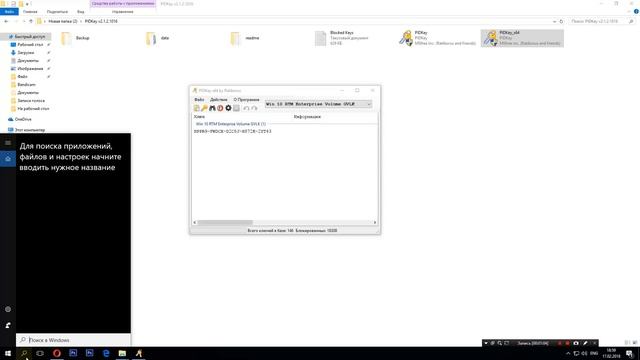The image size is (640, 360).
Task: Click the Bandicam pencil draw icon
Action: point(585,343)
